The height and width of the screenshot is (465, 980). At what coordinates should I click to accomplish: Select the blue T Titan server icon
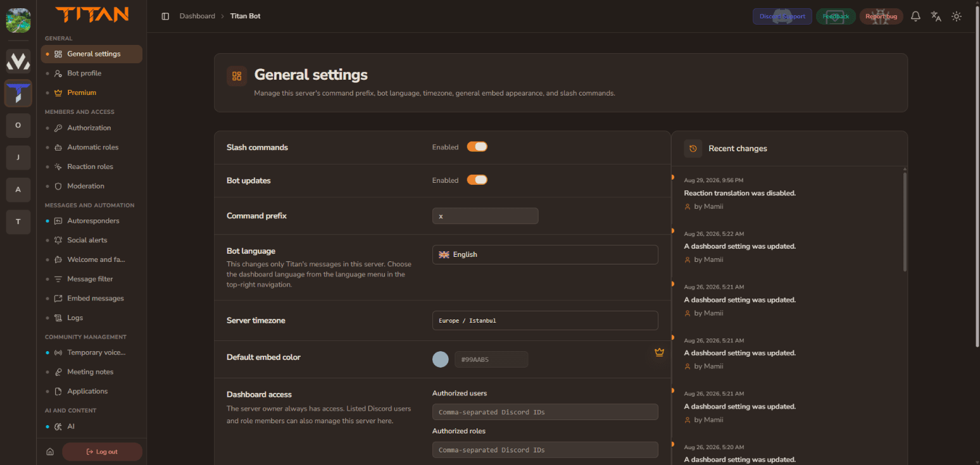coord(18,93)
